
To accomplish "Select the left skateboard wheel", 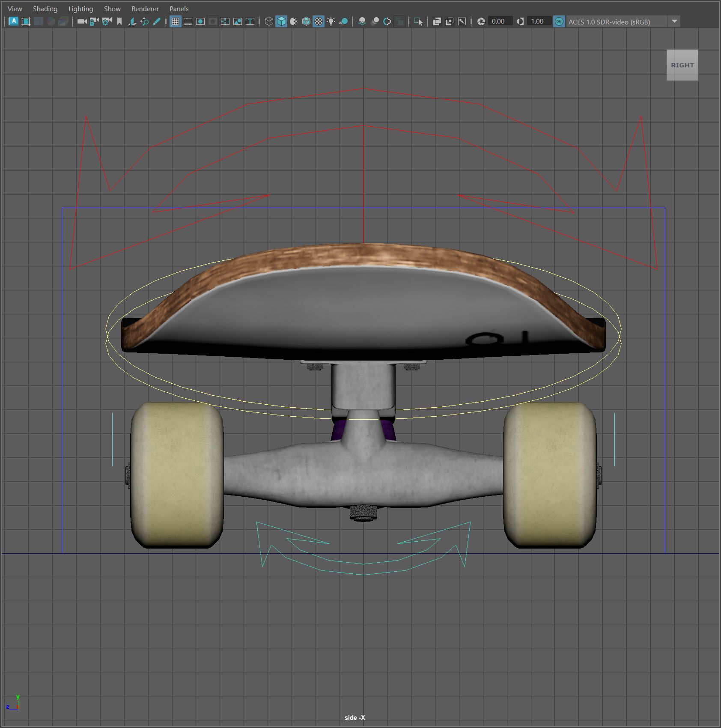I will (x=177, y=475).
